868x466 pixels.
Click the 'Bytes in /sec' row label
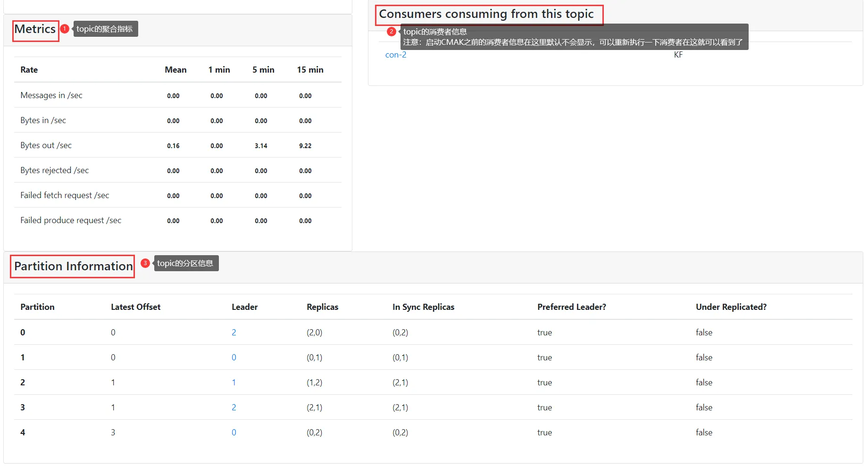43,120
